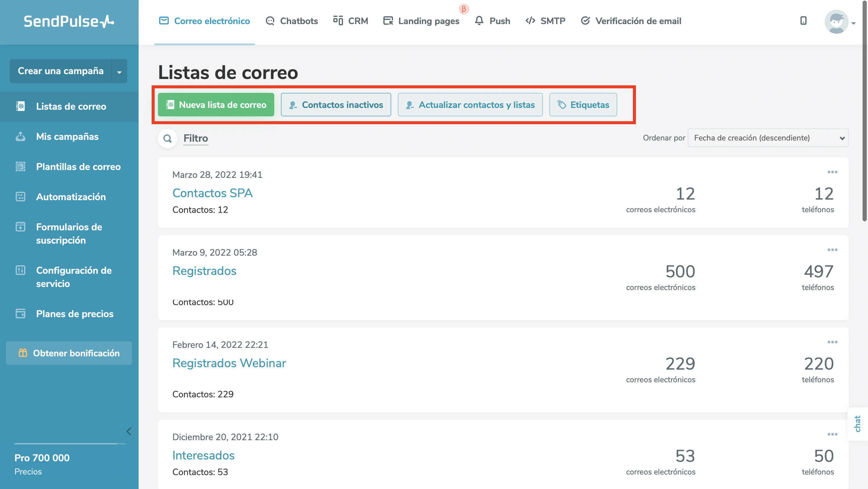This screenshot has height=489, width=868.
Task: Expand the Crear una campaña dropdown arrow
Action: click(119, 71)
